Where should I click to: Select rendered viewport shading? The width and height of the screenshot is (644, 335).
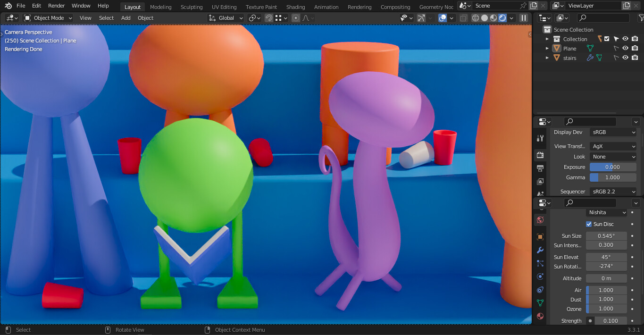pos(502,18)
